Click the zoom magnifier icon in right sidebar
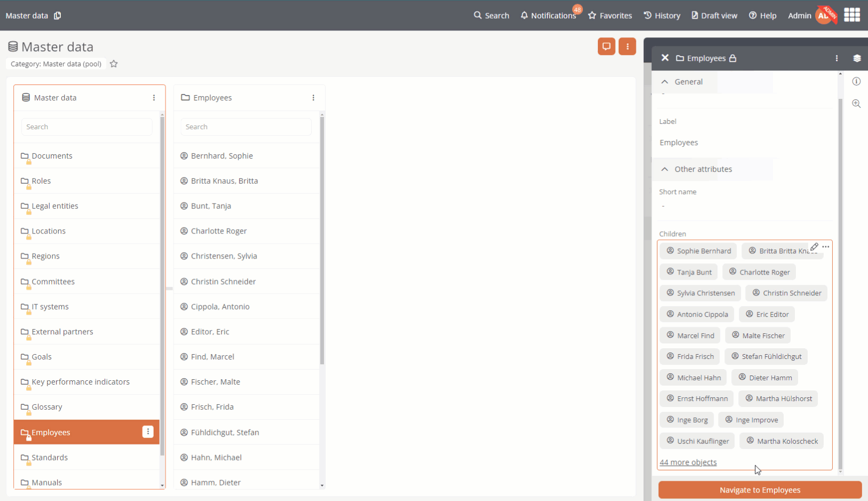 [x=856, y=104]
